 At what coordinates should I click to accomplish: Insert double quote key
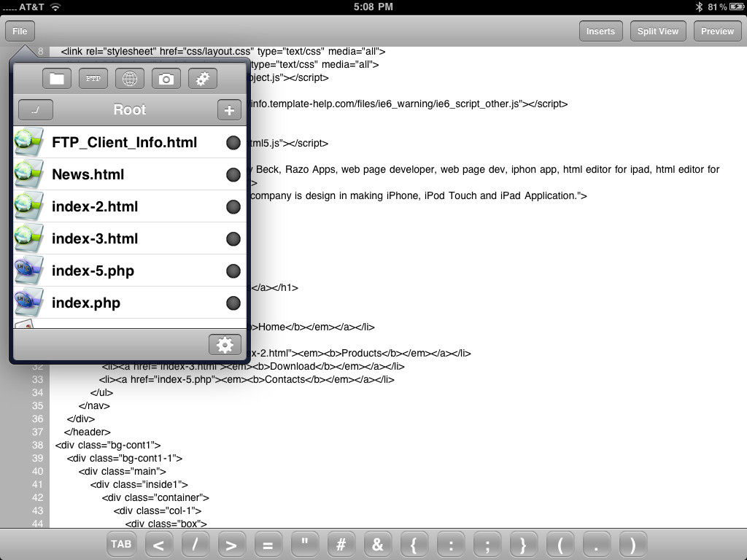point(304,544)
